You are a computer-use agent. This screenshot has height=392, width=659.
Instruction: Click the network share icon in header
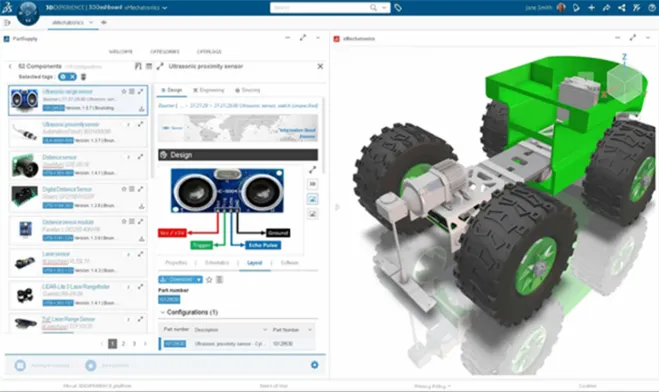coord(622,8)
